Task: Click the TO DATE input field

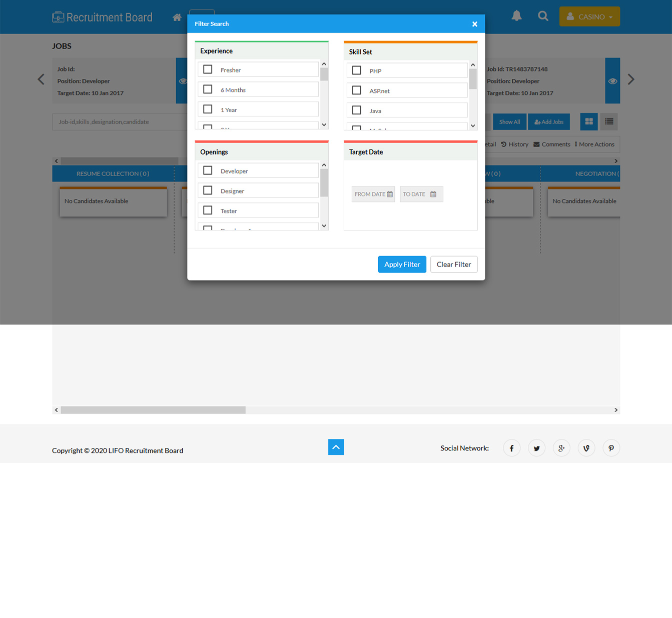Action: click(421, 194)
